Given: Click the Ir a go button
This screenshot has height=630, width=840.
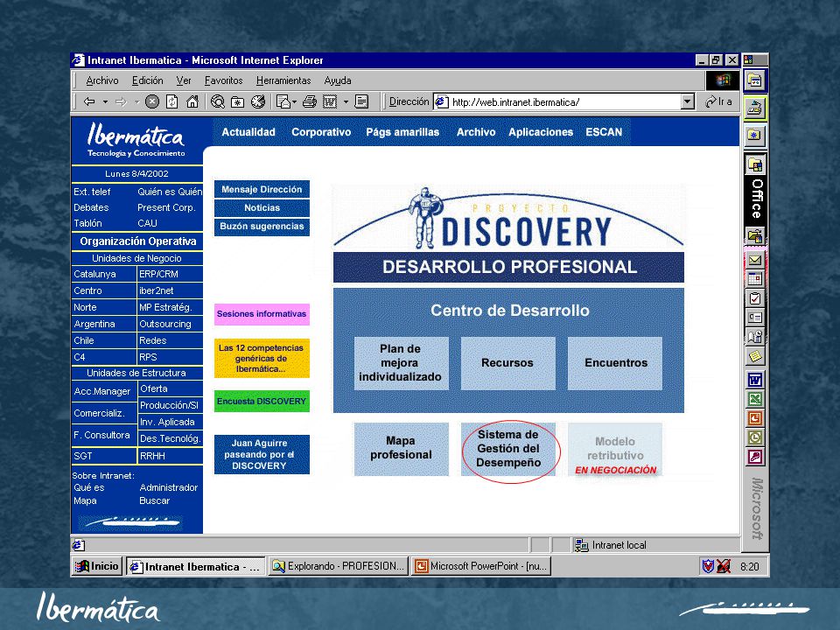Looking at the screenshot, I should click(718, 101).
